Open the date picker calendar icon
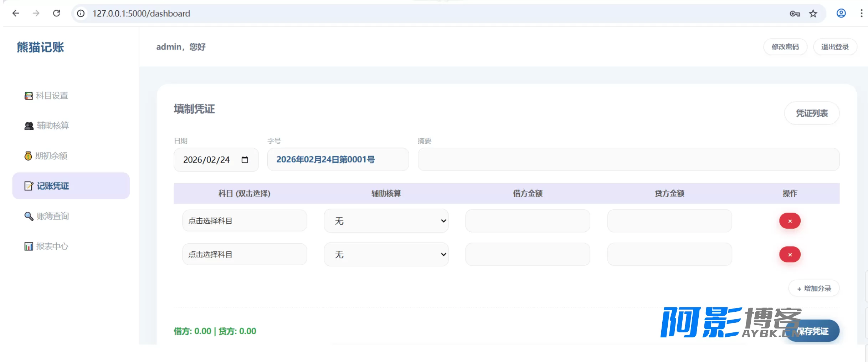 pyautogui.click(x=245, y=159)
